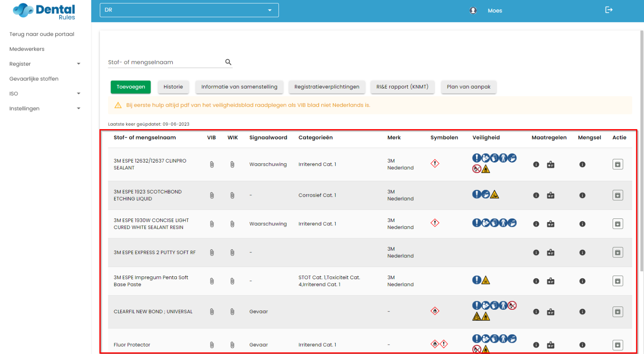Archive action icon for CLINPRO SEALANT row

[618, 165]
